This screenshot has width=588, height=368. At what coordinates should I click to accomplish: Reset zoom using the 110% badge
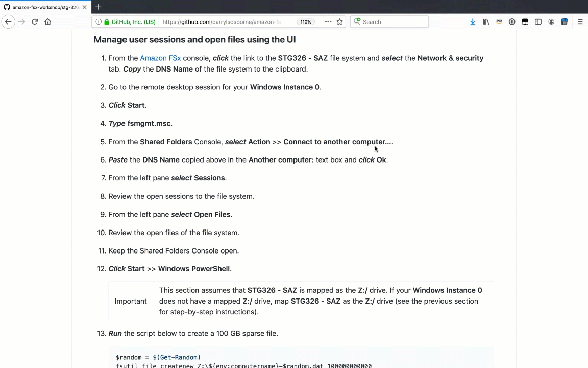point(306,22)
